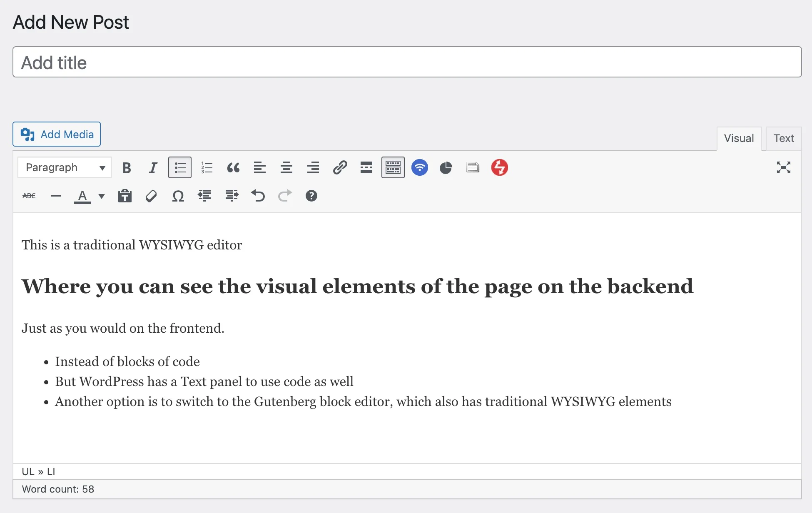Click the Strikethrough text icon
Image resolution: width=812 pixels, height=513 pixels.
tap(28, 196)
